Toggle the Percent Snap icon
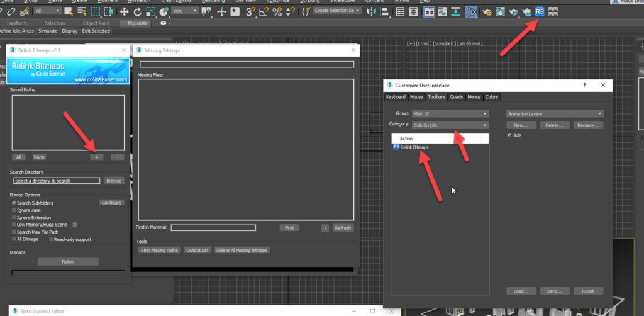This screenshot has width=644, height=316. pyautogui.click(x=277, y=12)
